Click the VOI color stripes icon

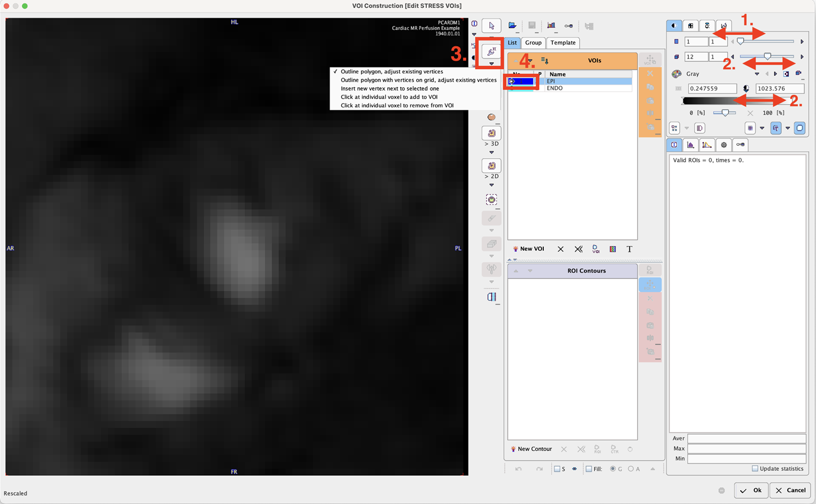coord(612,249)
